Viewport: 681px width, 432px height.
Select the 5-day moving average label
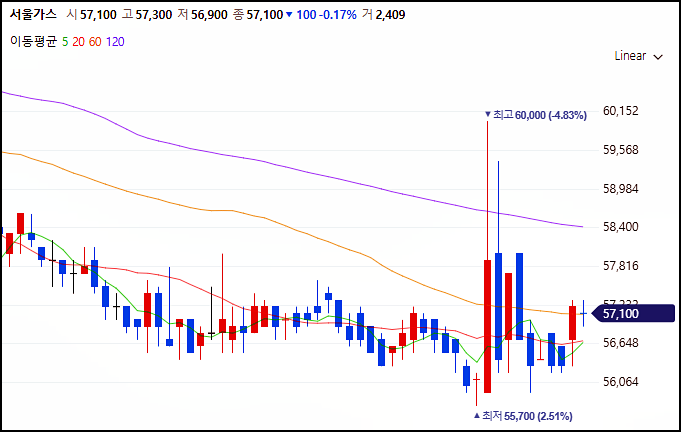click(65, 42)
